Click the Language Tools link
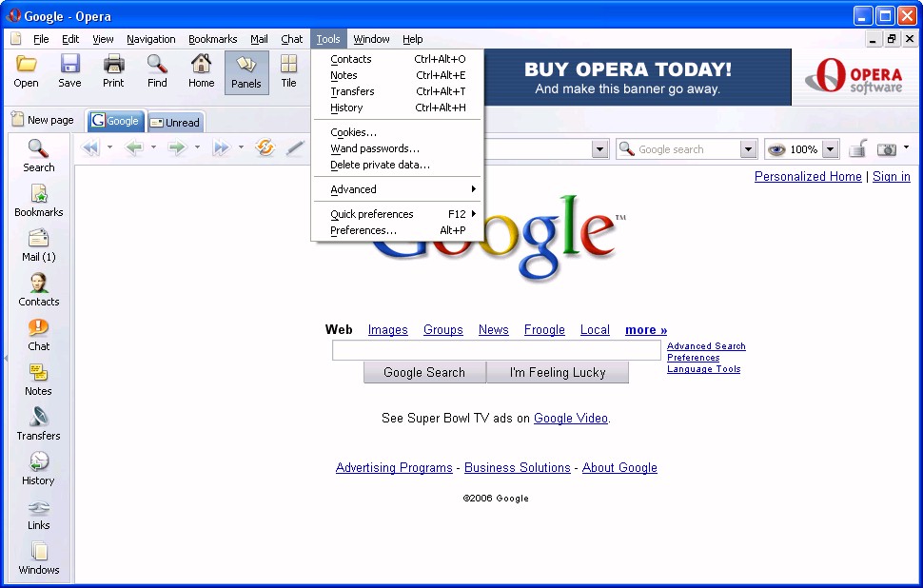Screen dimensions: 923x588 point(703,369)
